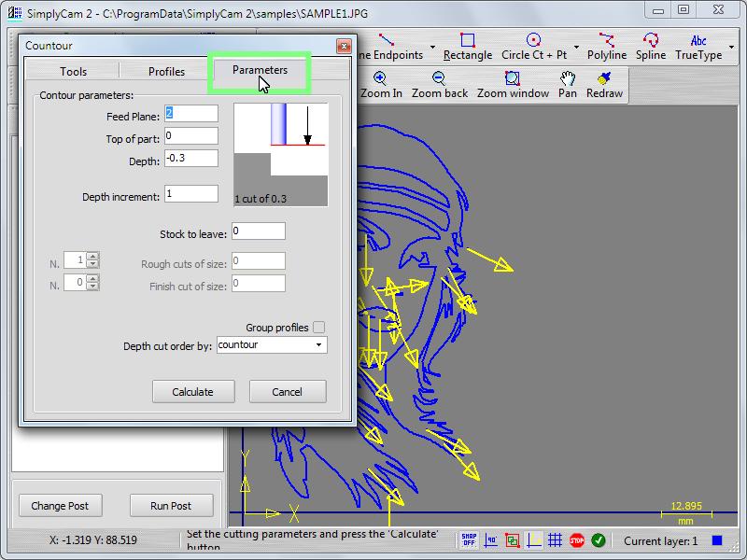Click the SimplyCam application title icon

coord(15,12)
